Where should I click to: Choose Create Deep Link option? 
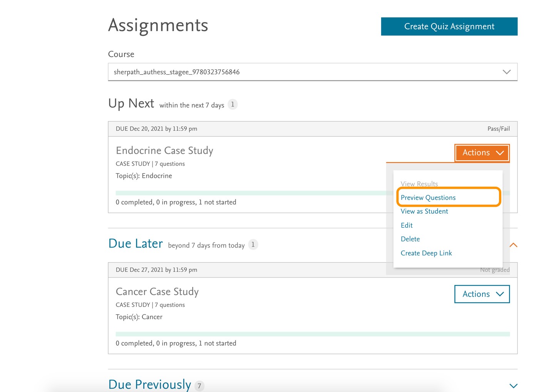(426, 253)
